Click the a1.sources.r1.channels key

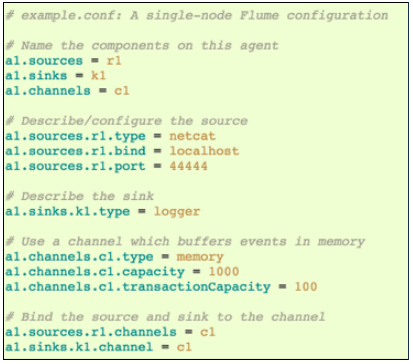click(91, 332)
